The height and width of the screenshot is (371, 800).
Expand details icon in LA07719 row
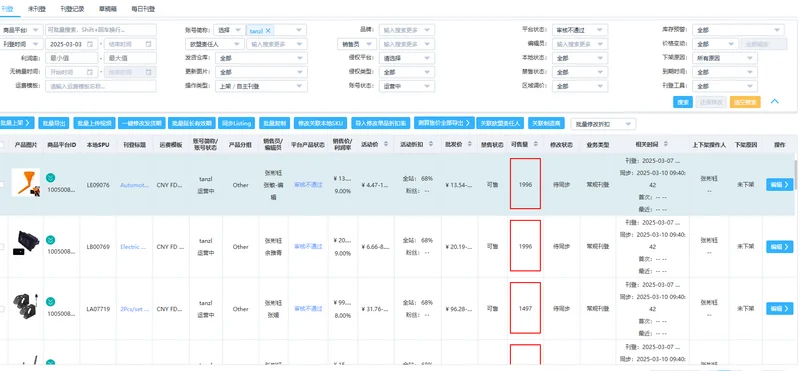pyautogui.click(x=51, y=302)
